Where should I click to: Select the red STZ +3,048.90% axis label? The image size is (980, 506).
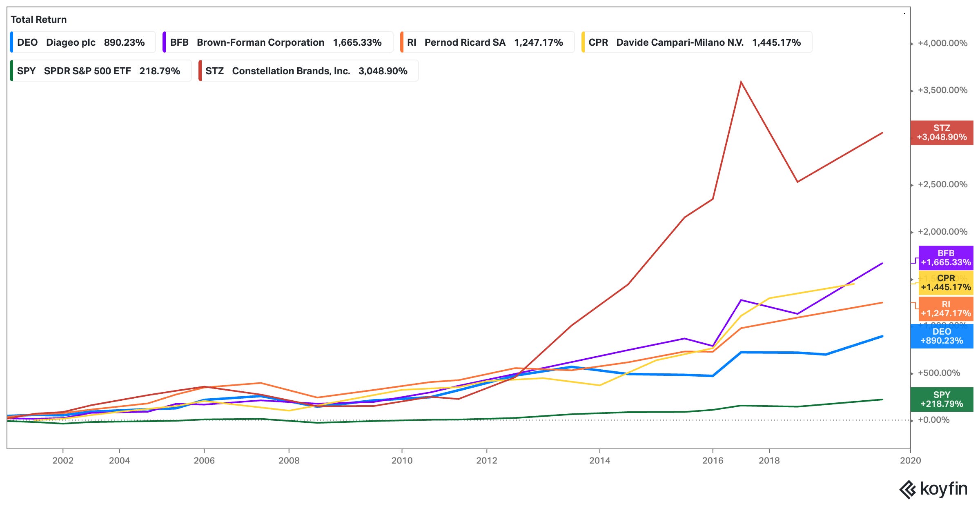click(x=942, y=133)
